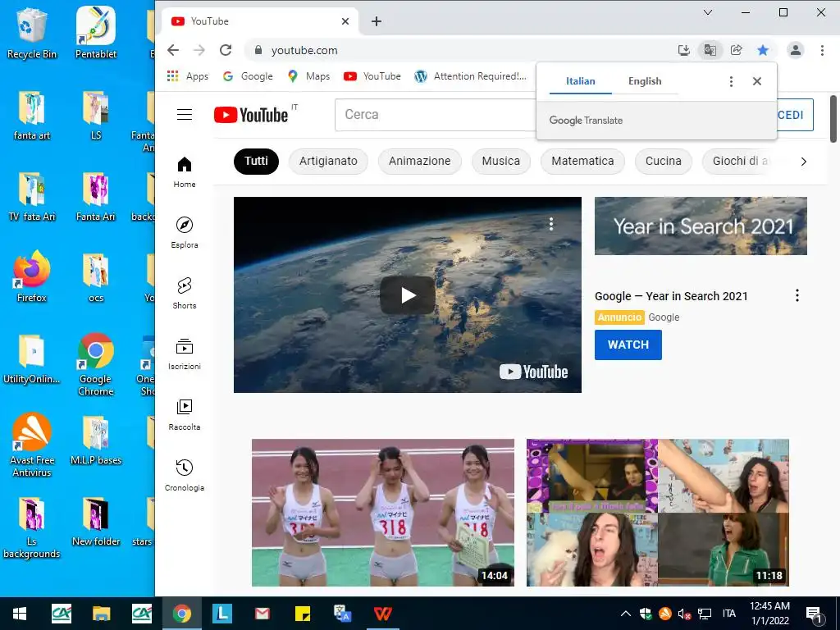Open ad options for Year in Search

pos(797,295)
